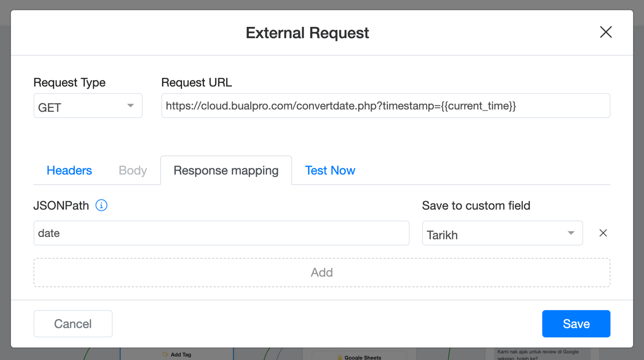
Task: Open the Request Type dropdown
Action: click(88, 106)
